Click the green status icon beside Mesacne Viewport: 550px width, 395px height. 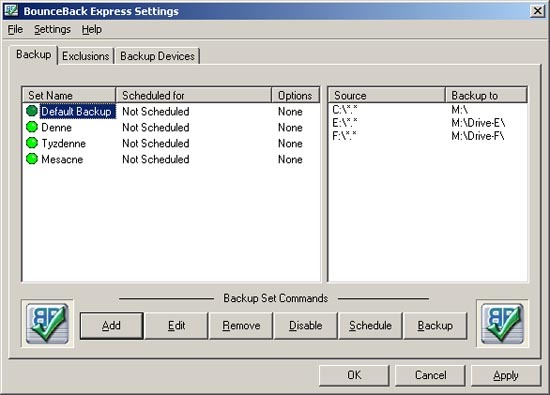pyautogui.click(x=32, y=159)
